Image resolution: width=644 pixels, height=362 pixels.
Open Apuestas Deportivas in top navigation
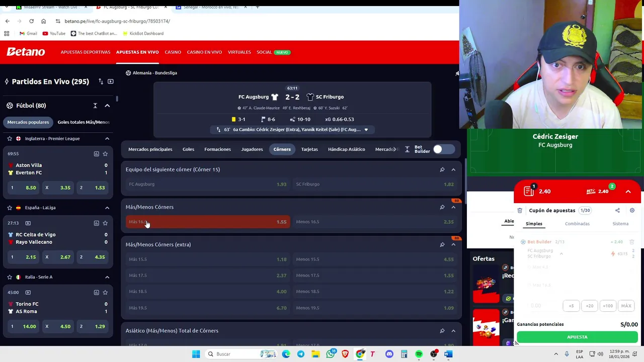[x=86, y=52]
